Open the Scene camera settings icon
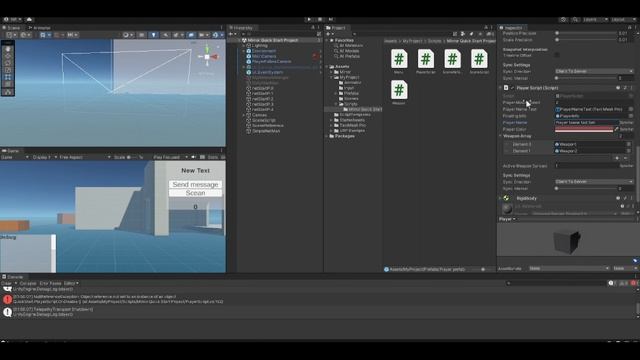The height and width of the screenshot is (360, 640). click(202, 35)
